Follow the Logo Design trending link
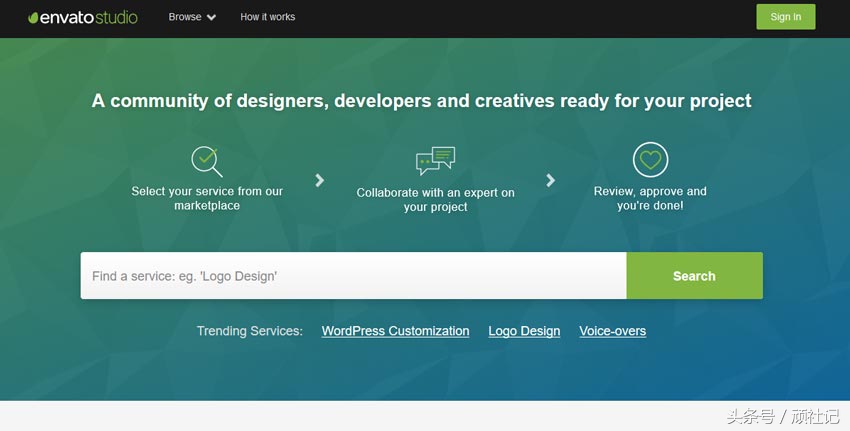The image size is (850, 431). coord(524,331)
